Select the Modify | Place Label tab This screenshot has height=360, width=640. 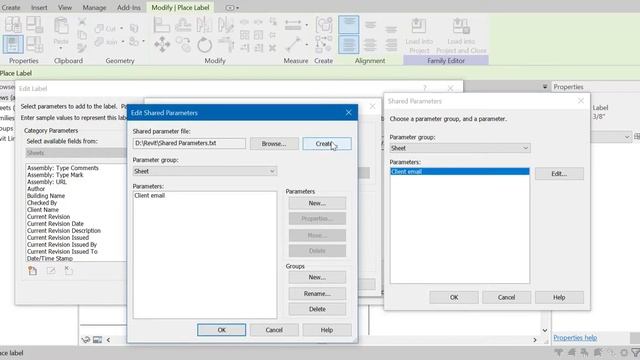pos(180,7)
